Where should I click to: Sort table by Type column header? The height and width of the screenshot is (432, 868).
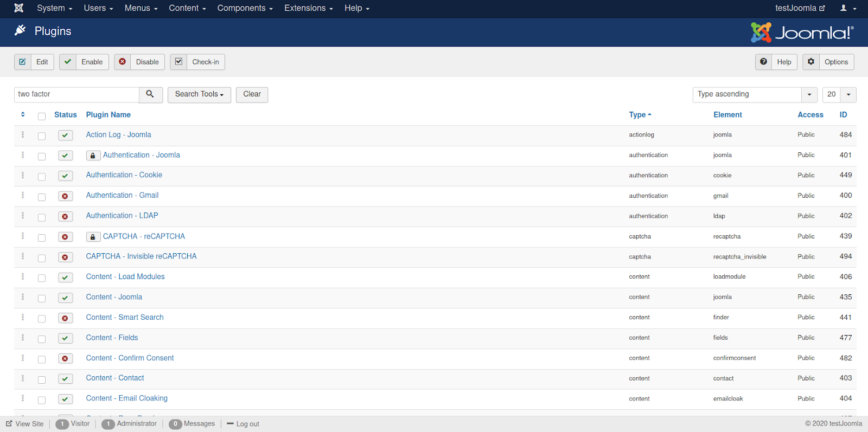pyautogui.click(x=640, y=115)
